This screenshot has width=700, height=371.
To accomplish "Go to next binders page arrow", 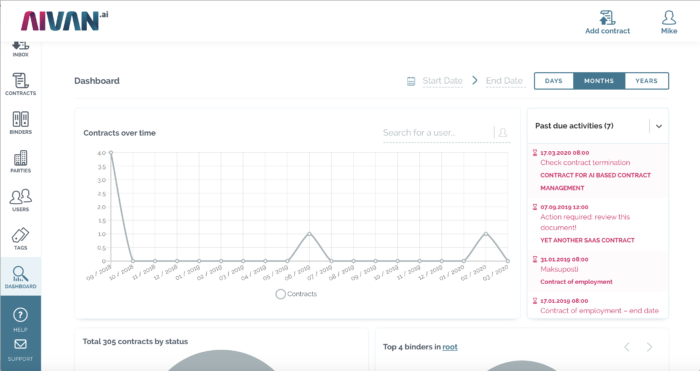I will coord(649,347).
